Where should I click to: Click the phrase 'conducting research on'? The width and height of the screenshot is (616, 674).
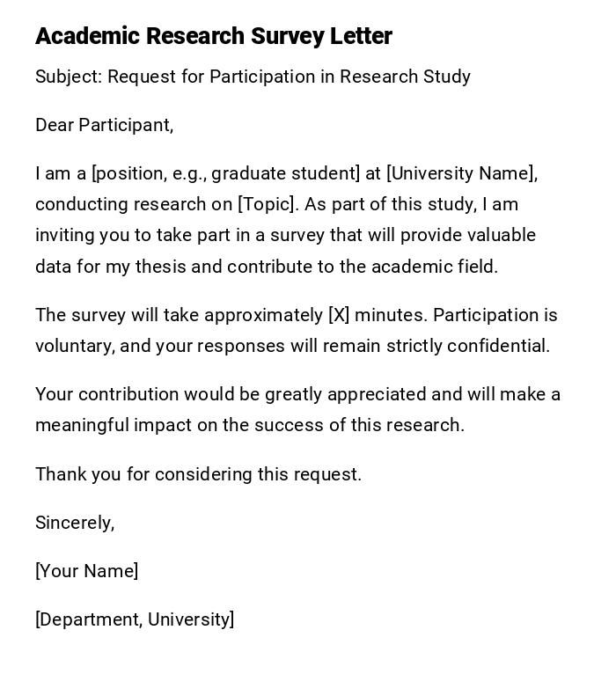[x=134, y=204]
